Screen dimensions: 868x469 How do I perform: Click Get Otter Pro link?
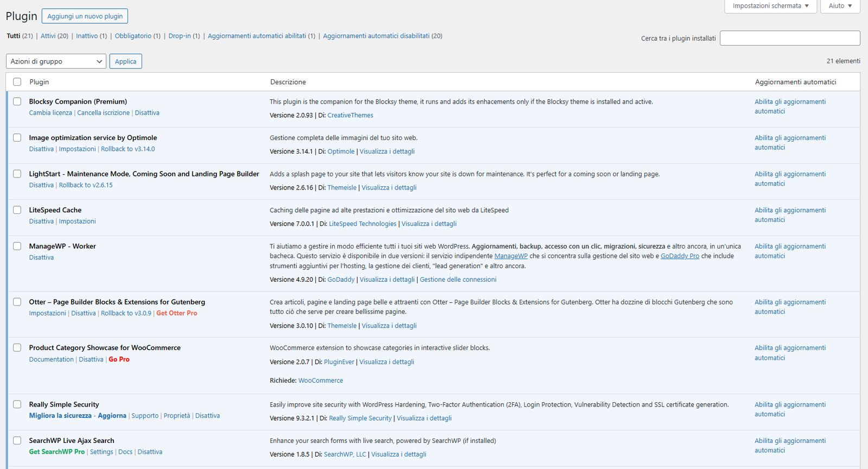click(177, 313)
